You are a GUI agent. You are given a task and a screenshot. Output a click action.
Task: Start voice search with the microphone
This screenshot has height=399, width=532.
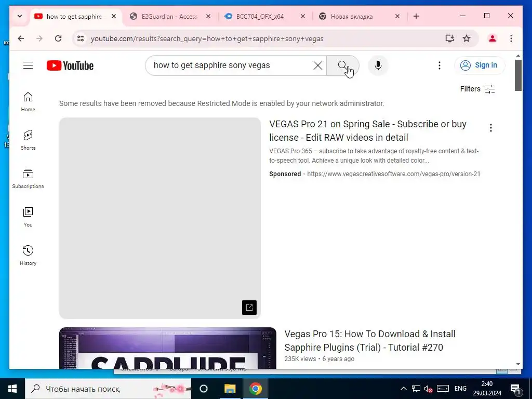click(378, 65)
